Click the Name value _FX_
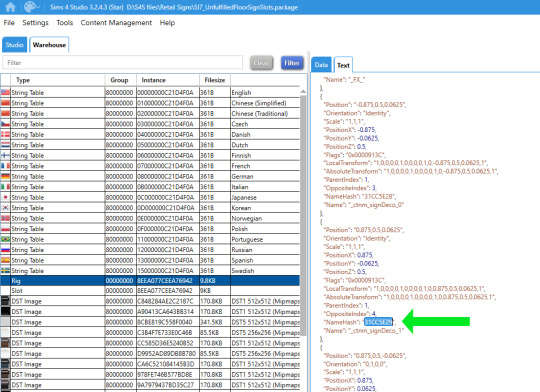 356,79
